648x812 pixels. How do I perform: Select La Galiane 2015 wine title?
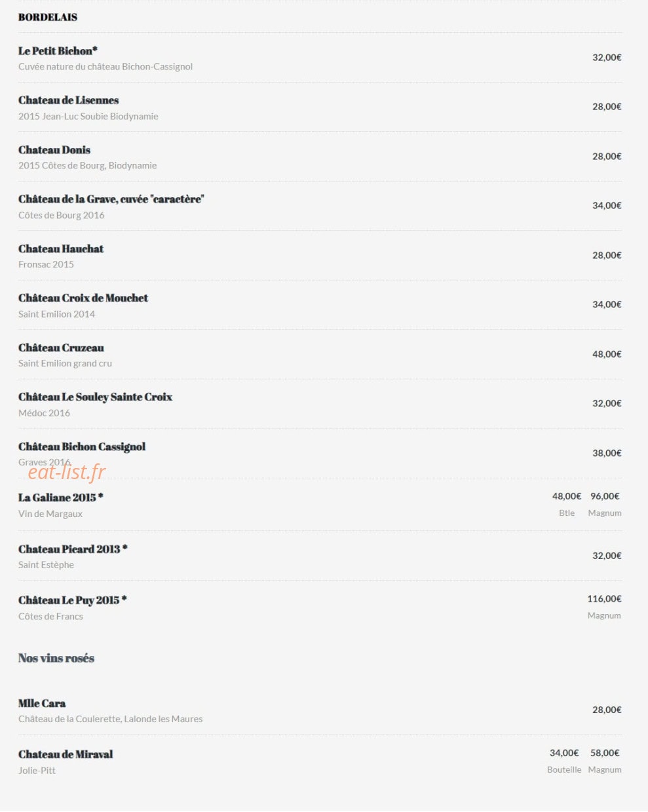60,497
